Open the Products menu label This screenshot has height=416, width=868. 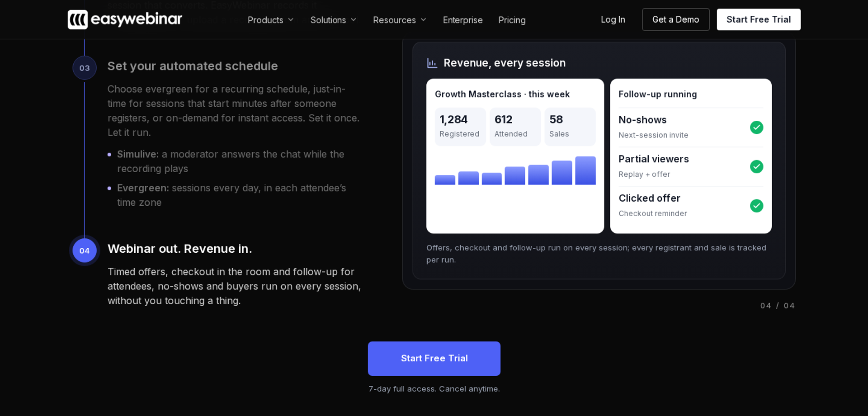[x=265, y=20]
